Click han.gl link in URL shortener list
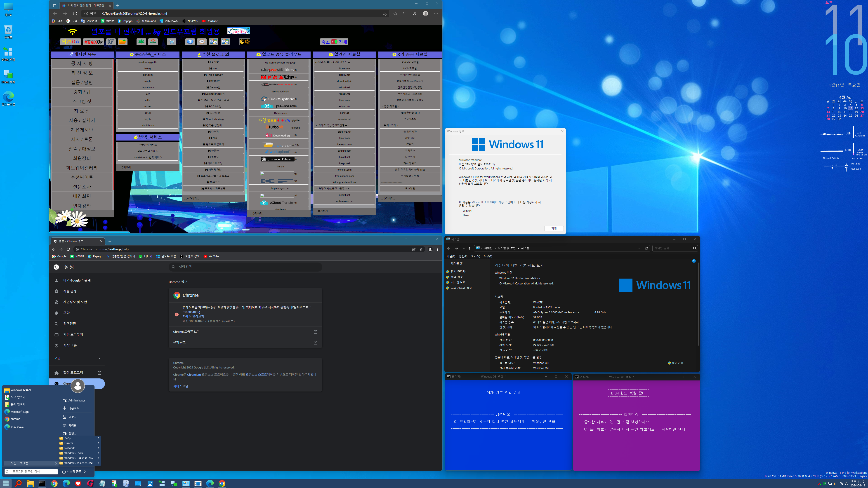The image size is (868, 488). (x=148, y=68)
